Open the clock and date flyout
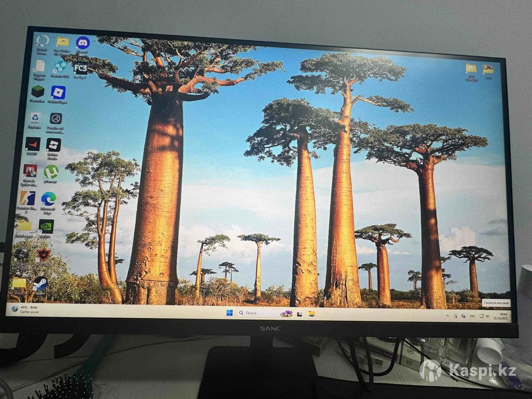This screenshot has width=532, height=399. [503, 317]
